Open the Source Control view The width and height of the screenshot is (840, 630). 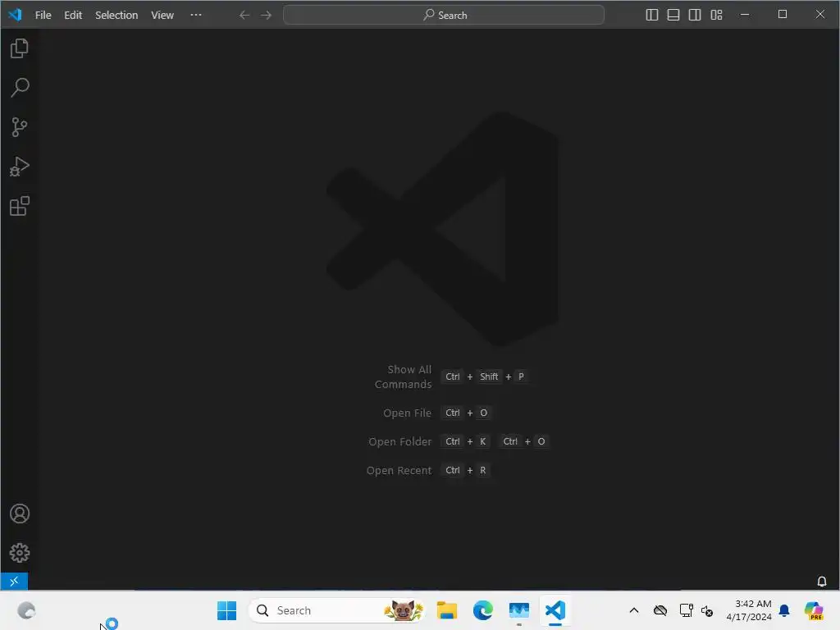[20, 127]
